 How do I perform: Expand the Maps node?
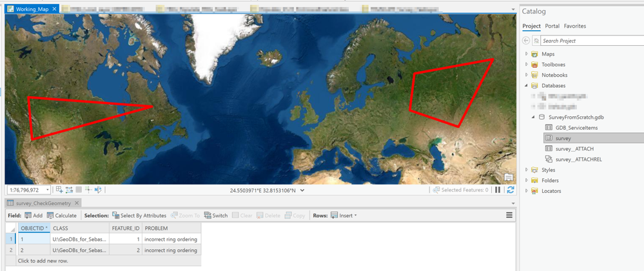tap(527, 54)
